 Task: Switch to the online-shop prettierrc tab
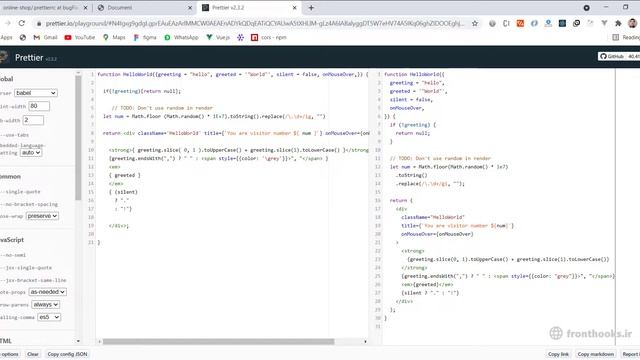(x=41, y=8)
